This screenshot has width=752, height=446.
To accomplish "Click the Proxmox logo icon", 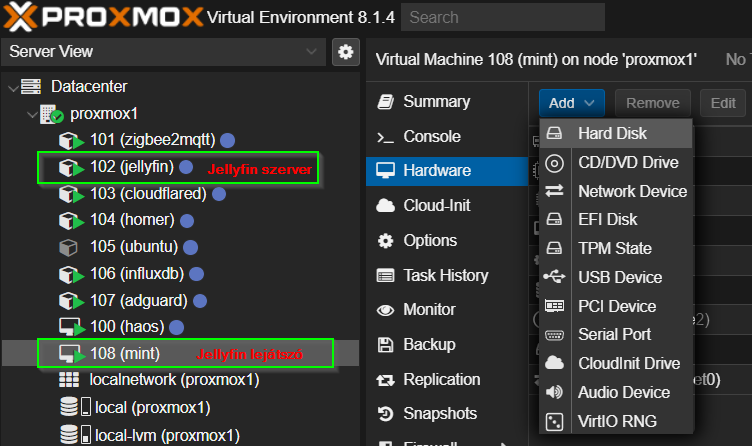I will (x=20, y=16).
